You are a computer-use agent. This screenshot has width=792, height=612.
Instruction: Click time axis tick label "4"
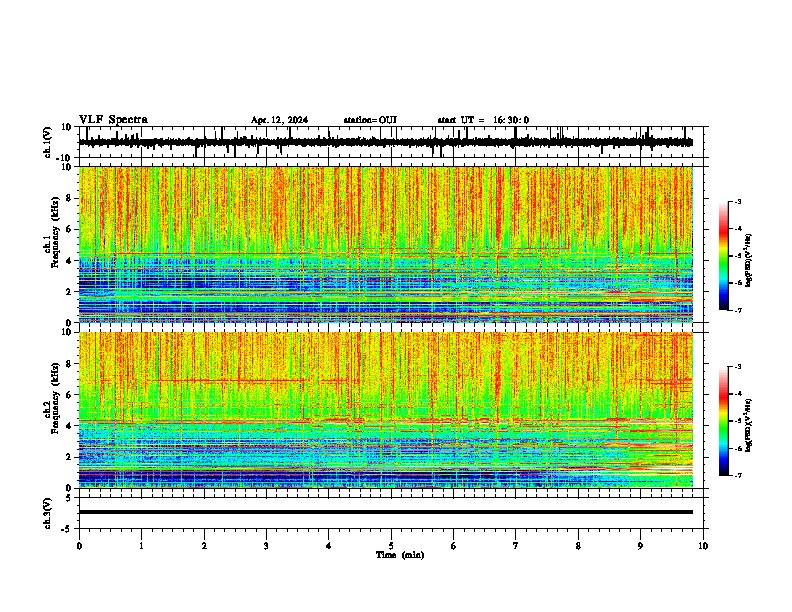[329, 546]
